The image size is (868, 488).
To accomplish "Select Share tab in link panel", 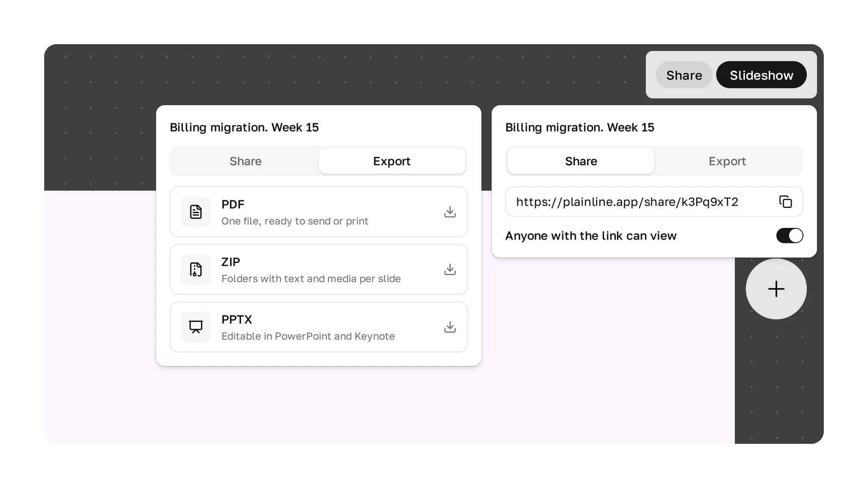I will pos(581,161).
